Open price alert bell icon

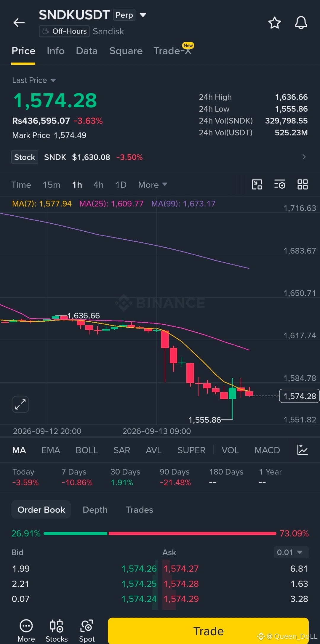click(301, 23)
